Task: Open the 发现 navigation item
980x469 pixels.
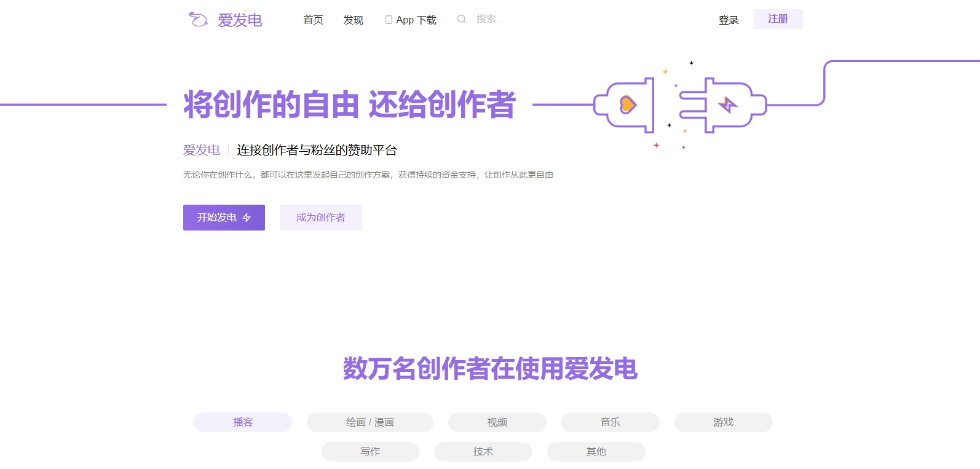Action: click(353, 20)
